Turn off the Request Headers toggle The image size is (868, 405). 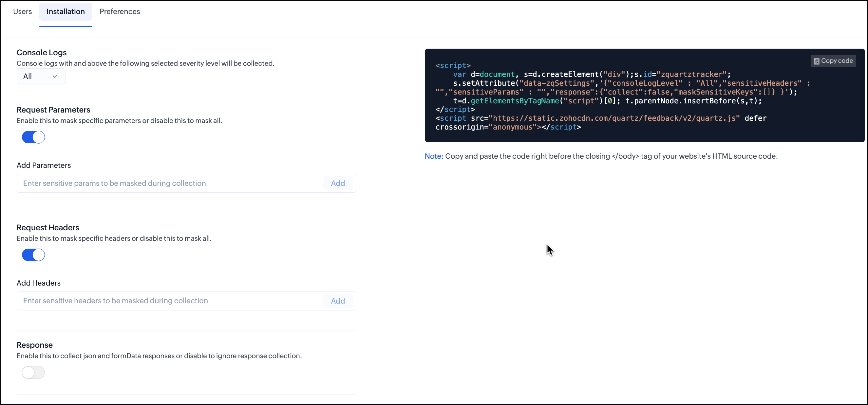tap(33, 255)
